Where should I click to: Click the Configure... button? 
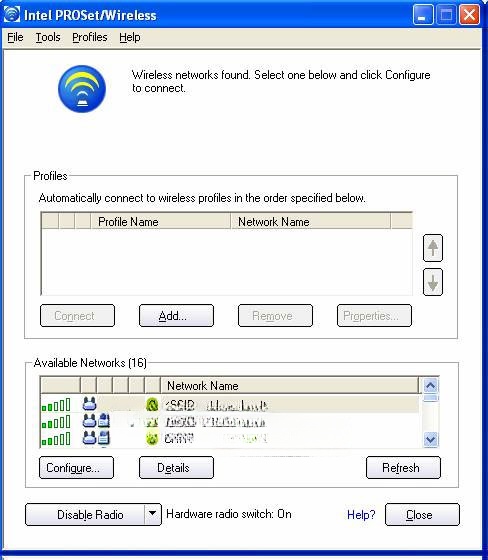pos(76,468)
